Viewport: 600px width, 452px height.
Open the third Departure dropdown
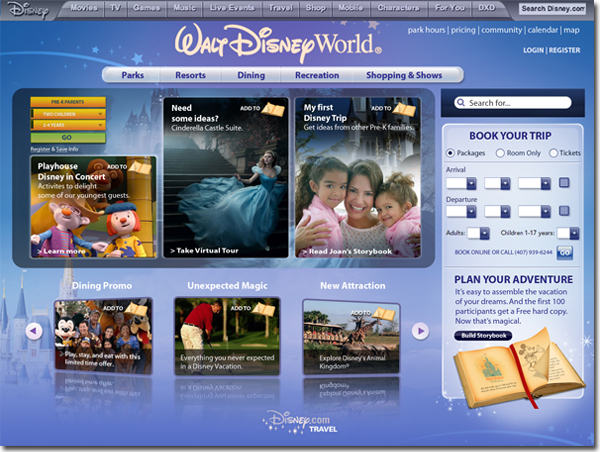click(x=535, y=211)
